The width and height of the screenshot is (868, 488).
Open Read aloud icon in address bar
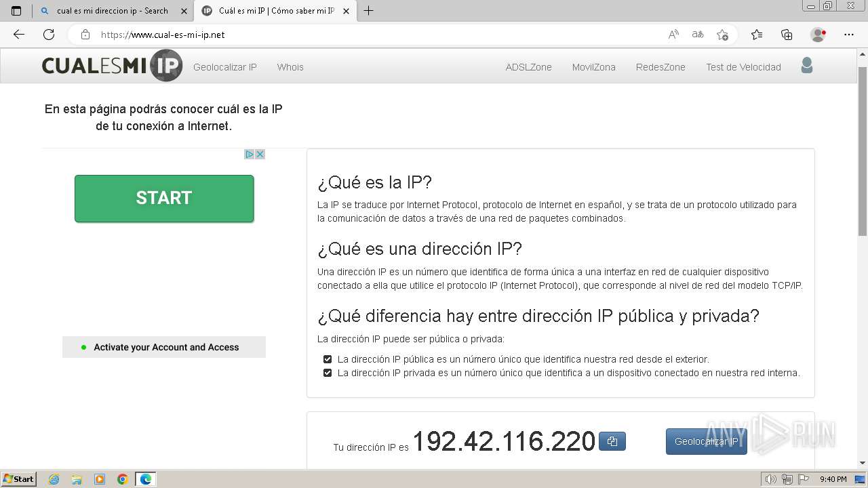click(x=673, y=35)
